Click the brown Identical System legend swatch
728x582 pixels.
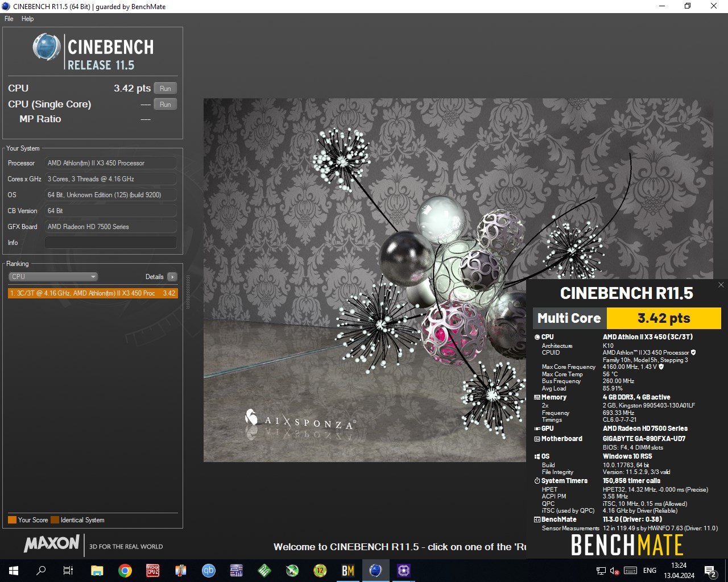(x=55, y=520)
